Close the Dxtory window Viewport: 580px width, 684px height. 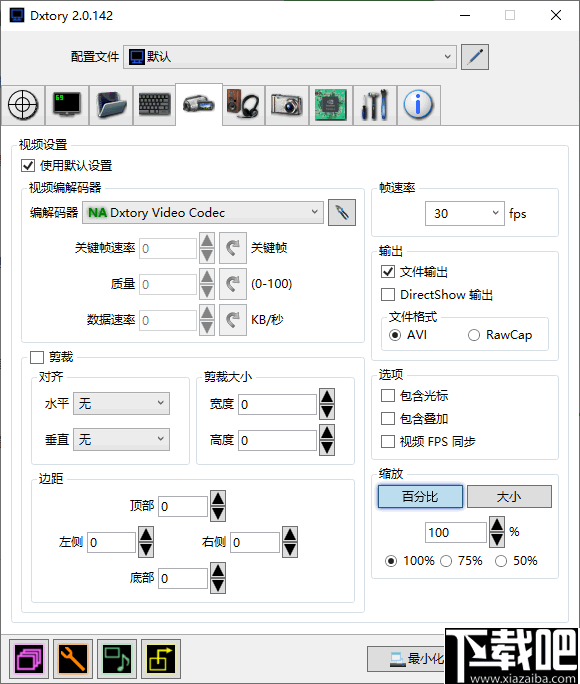556,15
